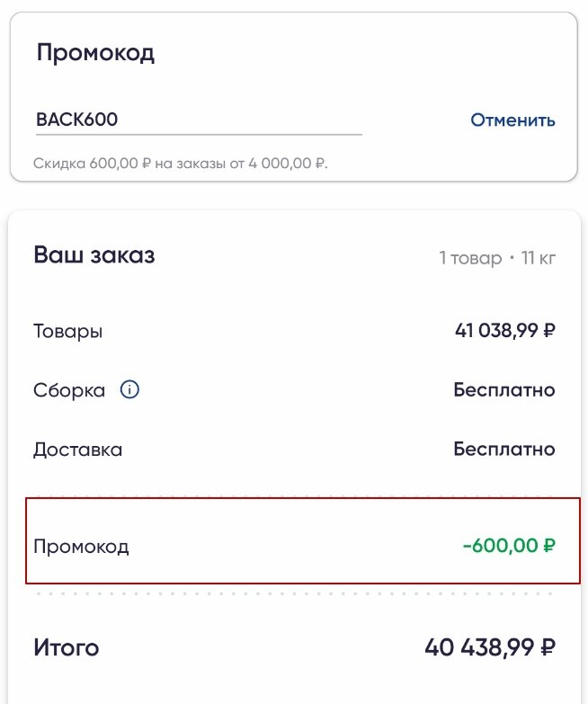Click the '1 товар • 11 кг' summary text
The height and width of the screenshot is (704, 588).
(496, 258)
